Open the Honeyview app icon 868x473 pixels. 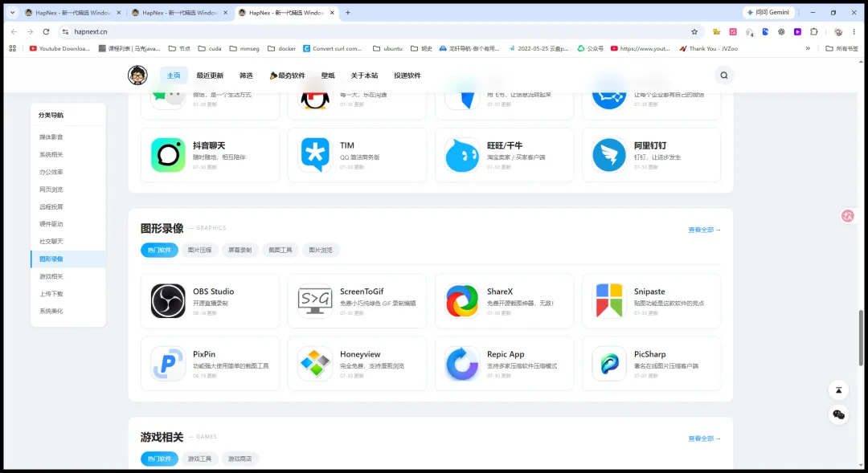tap(315, 364)
